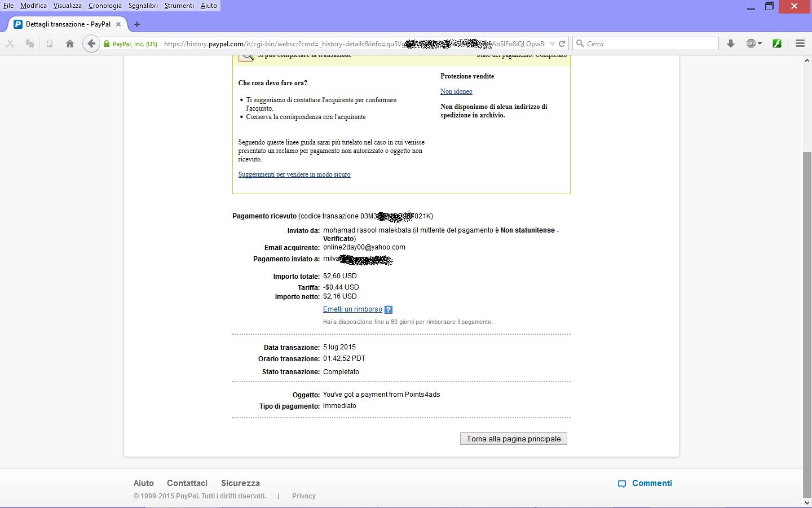Open the Strumenti menu

[x=179, y=6]
